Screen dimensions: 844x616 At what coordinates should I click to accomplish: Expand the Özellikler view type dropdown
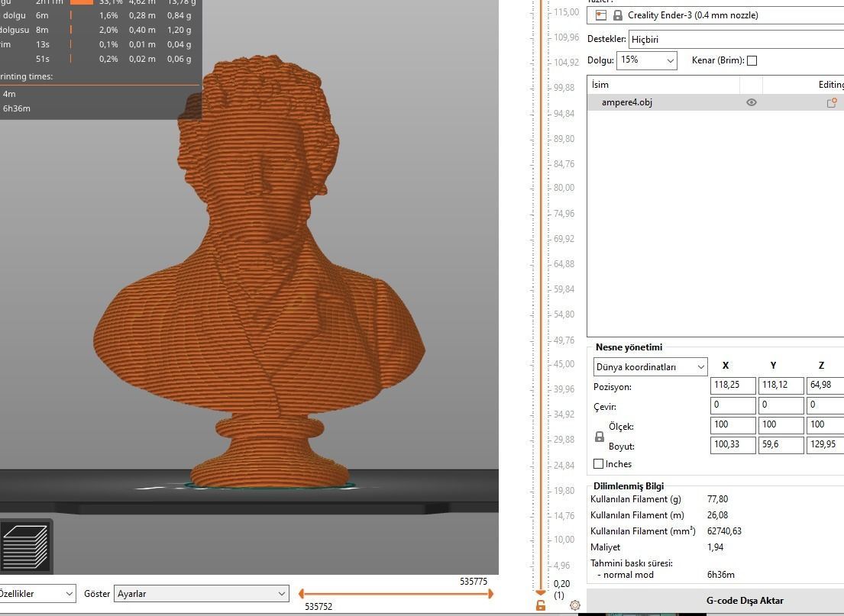coord(37,593)
